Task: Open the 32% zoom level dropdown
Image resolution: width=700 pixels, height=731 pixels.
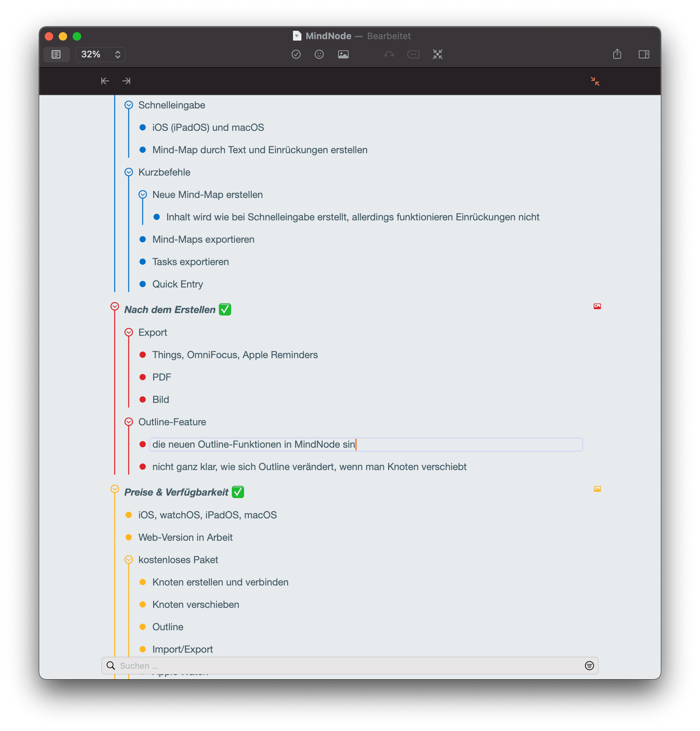Action: click(100, 55)
